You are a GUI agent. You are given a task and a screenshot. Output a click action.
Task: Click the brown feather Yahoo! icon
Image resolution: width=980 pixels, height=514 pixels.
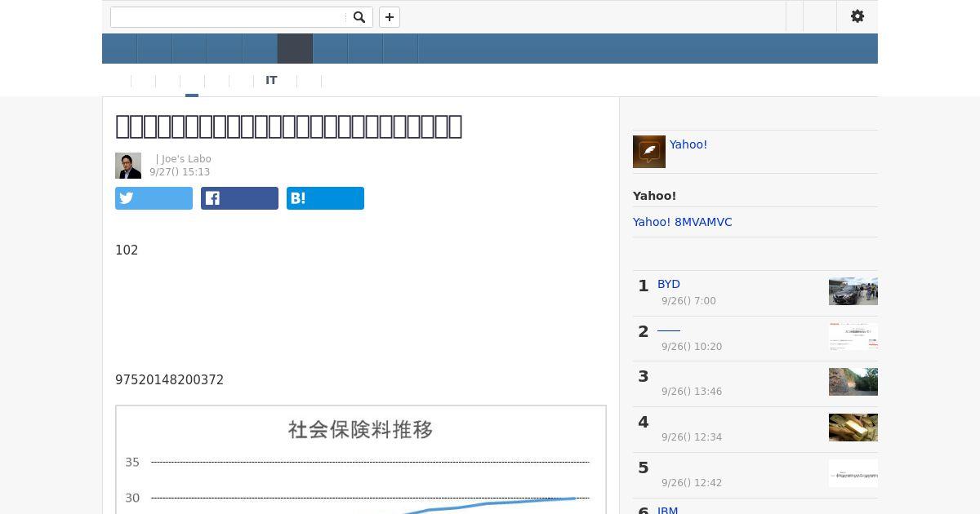pos(649,152)
